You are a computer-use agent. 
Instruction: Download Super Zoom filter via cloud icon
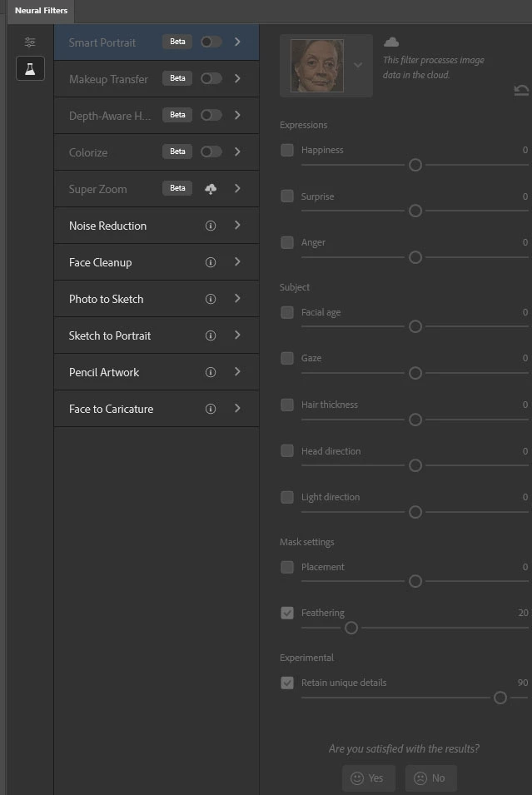point(211,189)
